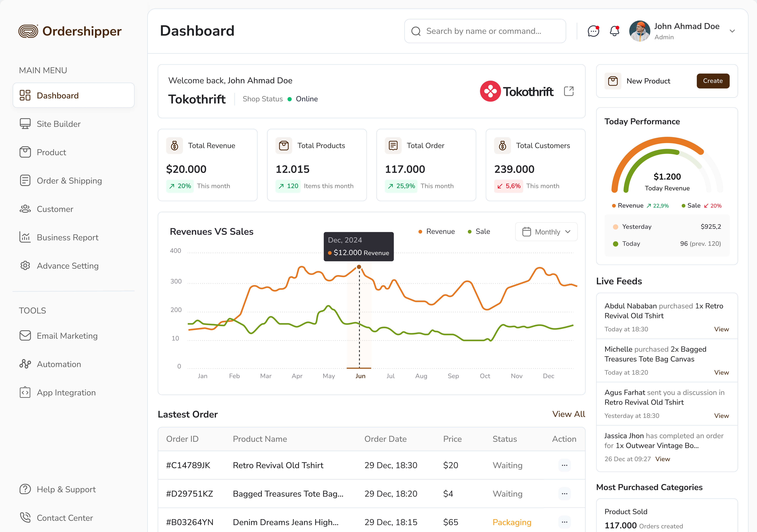The width and height of the screenshot is (757, 532).
Task: Click the Total Revenue money bag icon
Action: coord(174,146)
